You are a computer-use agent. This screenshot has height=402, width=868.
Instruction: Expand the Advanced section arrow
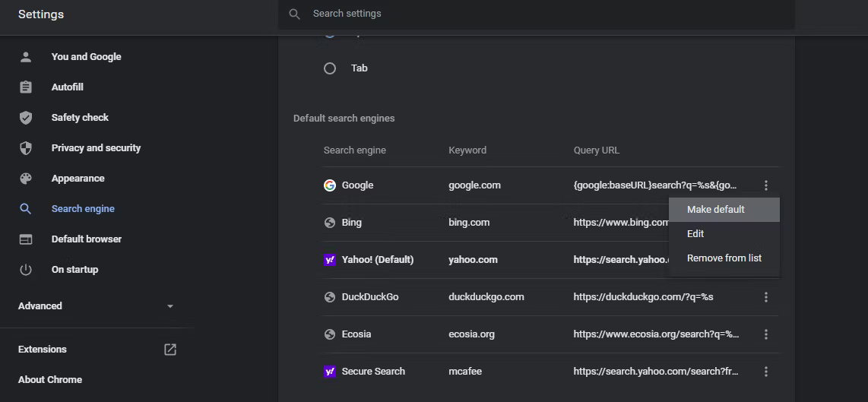pyautogui.click(x=169, y=306)
